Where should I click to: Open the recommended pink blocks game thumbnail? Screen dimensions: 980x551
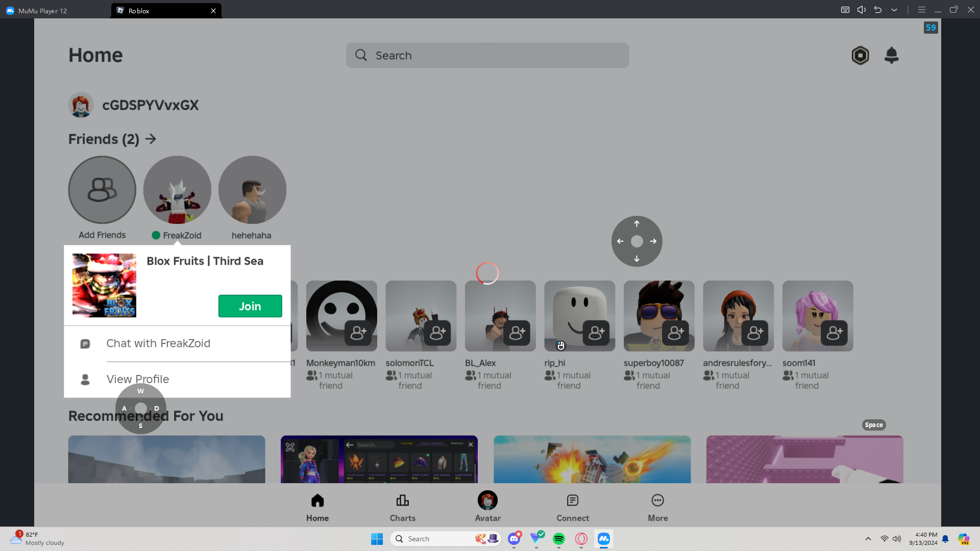coord(805,459)
